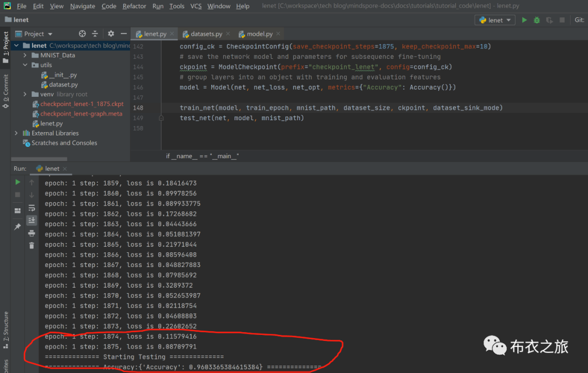
Task: Open the Code menu
Action: tap(109, 6)
